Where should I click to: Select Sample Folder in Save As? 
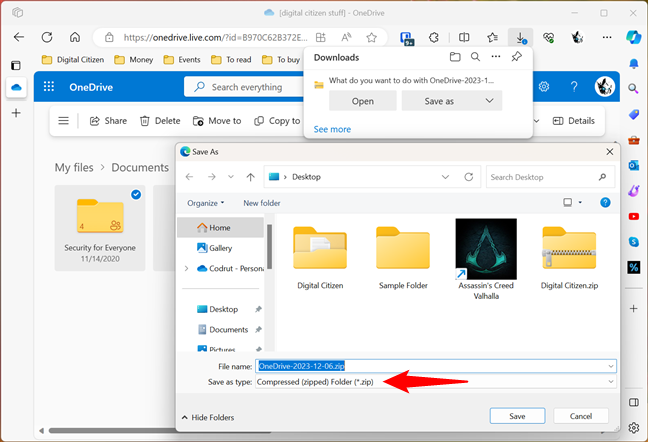[x=403, y=258]
